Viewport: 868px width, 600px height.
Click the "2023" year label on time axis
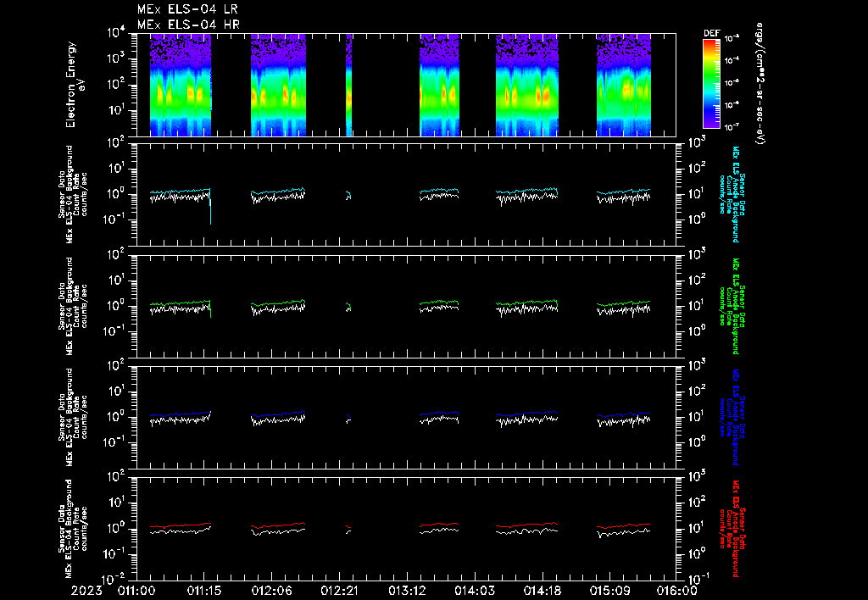tap(86, 591)
